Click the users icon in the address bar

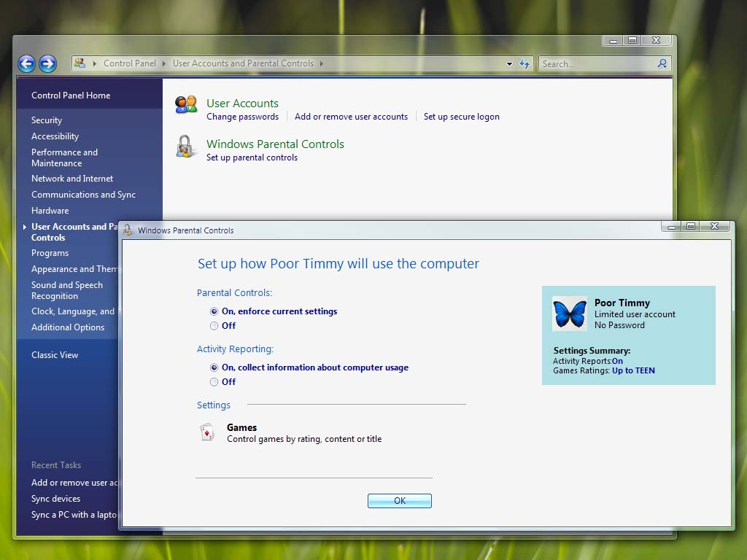pos(80,63)
